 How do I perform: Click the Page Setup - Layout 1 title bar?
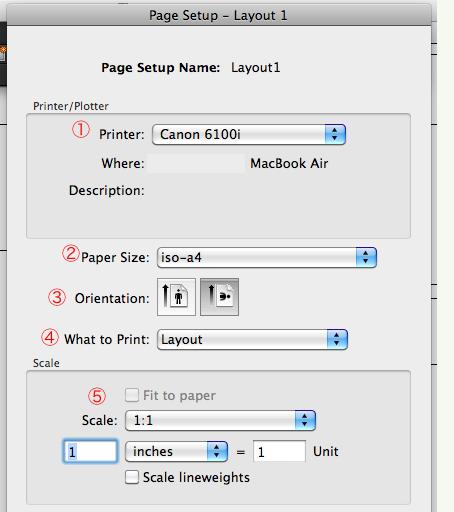click(x=218, y=15)
